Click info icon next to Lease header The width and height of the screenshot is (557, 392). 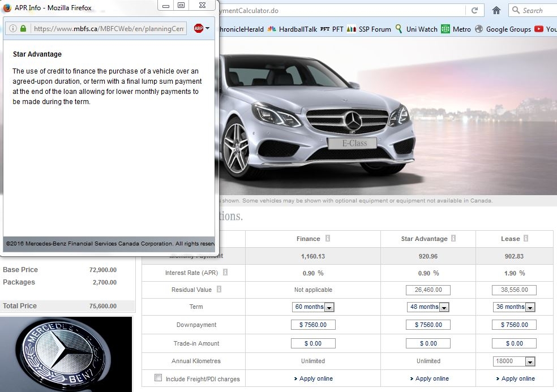(526, 238)
